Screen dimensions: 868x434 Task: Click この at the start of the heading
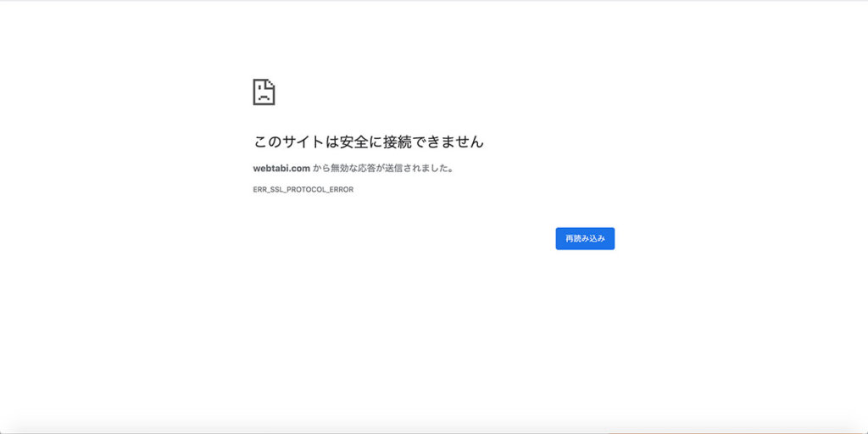pyautogui.click(x=268, y=142)
